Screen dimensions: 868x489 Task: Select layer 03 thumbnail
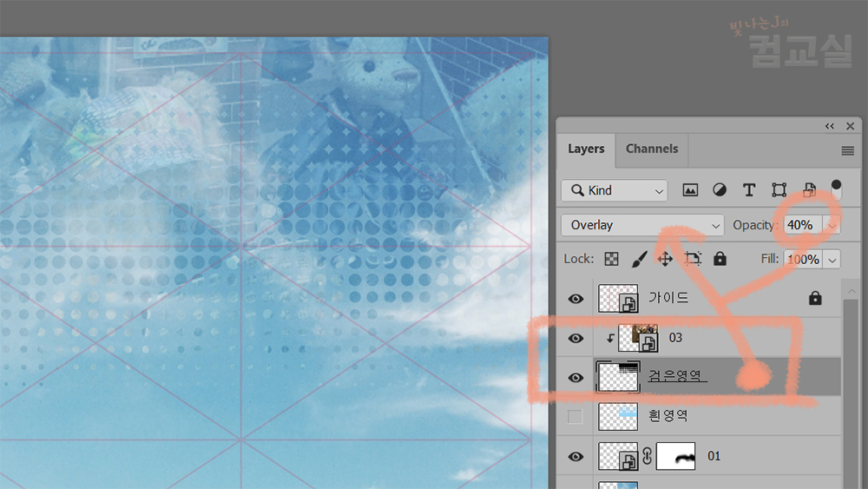coord(638,338)
